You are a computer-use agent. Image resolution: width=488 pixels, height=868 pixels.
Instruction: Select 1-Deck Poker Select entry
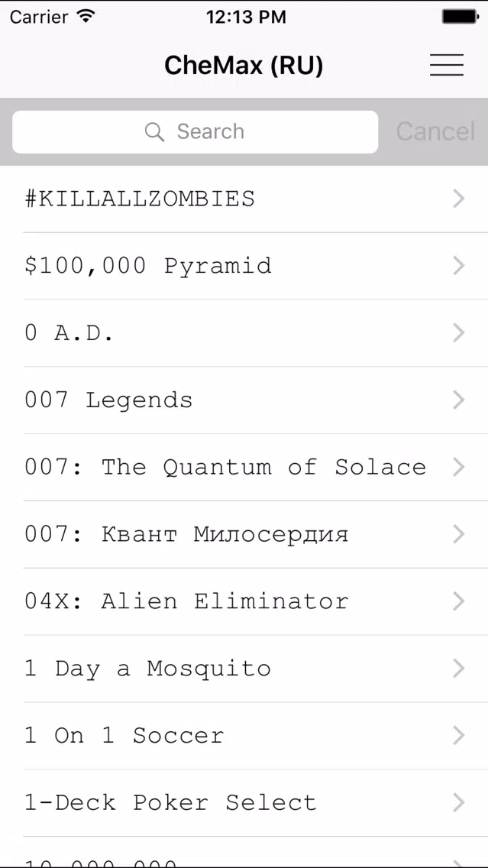coord(244,803)
